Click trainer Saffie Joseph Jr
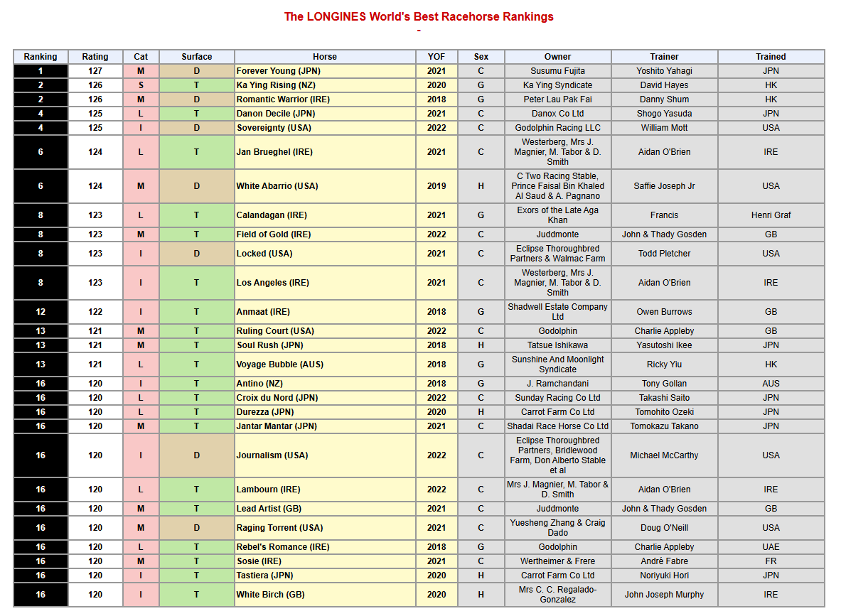Viewport: 841px width, 616px height. point(665,186)
